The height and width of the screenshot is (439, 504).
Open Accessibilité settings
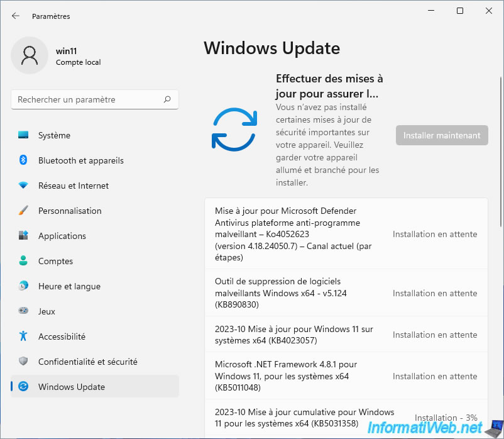click(95, 336)
